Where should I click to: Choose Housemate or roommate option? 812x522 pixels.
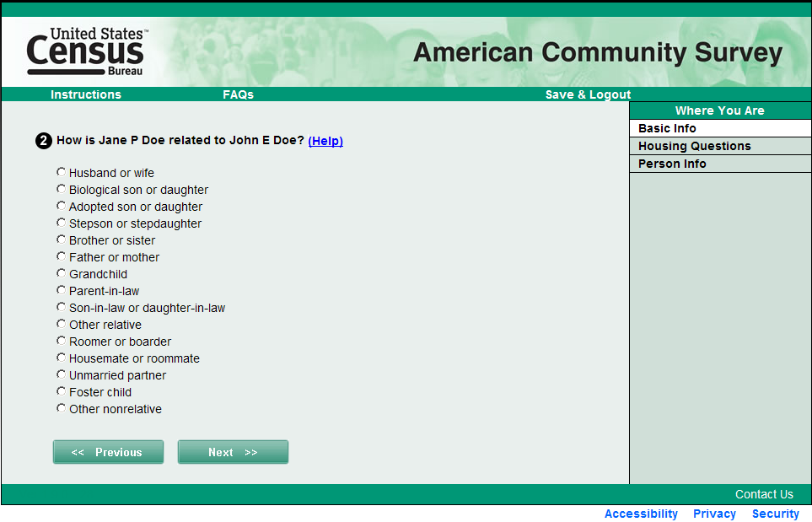tap(61, 358)
